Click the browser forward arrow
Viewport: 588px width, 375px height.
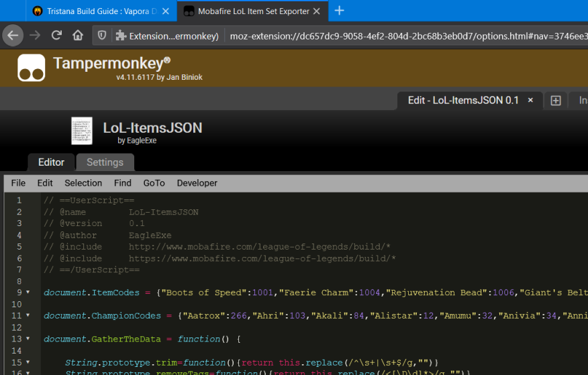[x=35, y=36]
